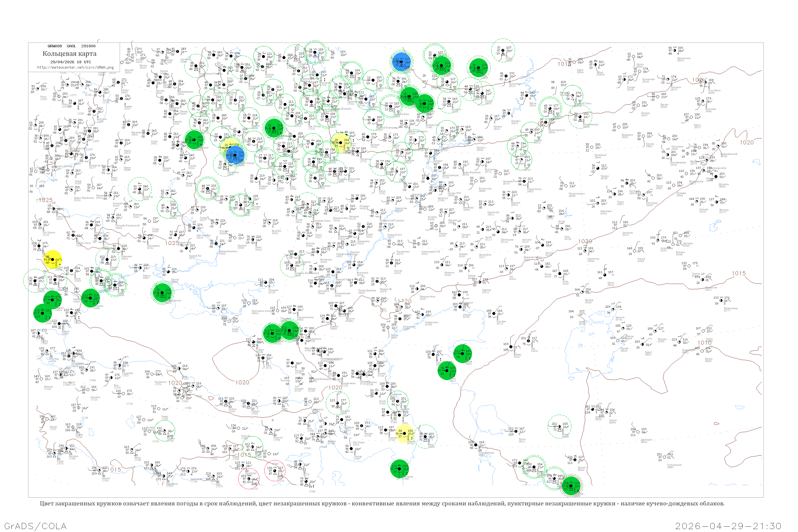Screen dimensions: 798x532
Task: Click the Туркменбаши station marker dot
Action: point(476,444)
